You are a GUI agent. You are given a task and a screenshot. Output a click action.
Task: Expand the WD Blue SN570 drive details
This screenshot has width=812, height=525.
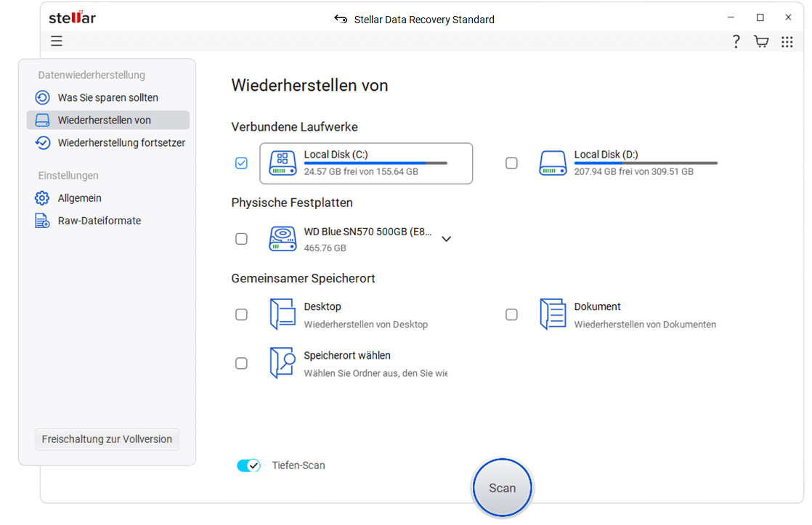click(446, 238)
